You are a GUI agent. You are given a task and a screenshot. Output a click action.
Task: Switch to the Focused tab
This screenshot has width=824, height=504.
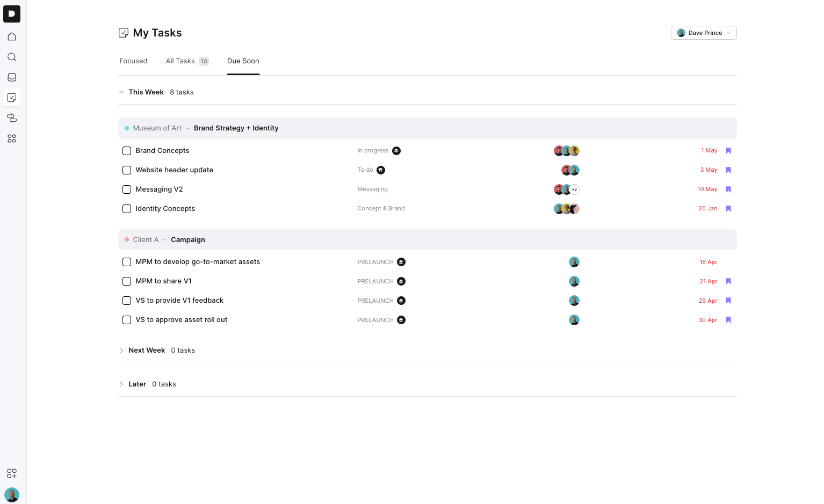[x=133, y=61]
